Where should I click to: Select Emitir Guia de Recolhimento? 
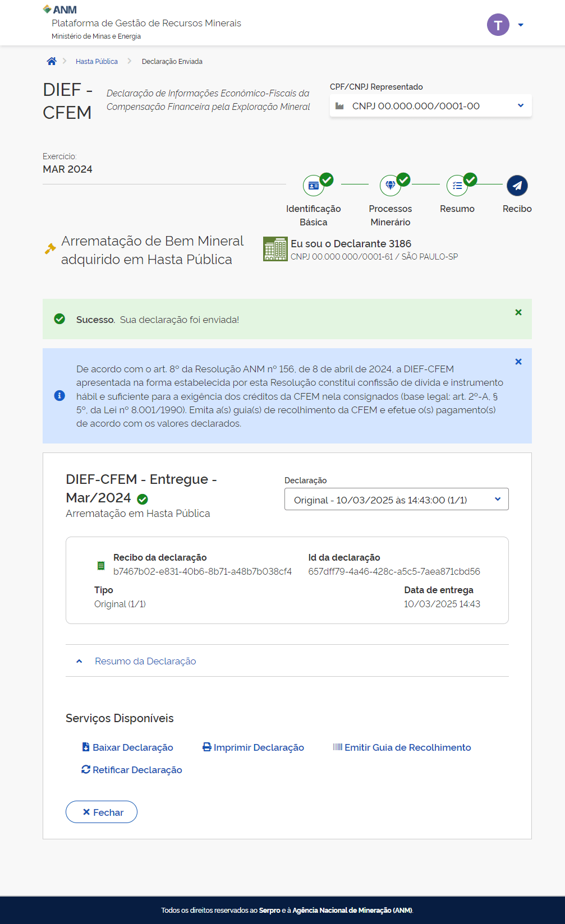pos(402,747)
